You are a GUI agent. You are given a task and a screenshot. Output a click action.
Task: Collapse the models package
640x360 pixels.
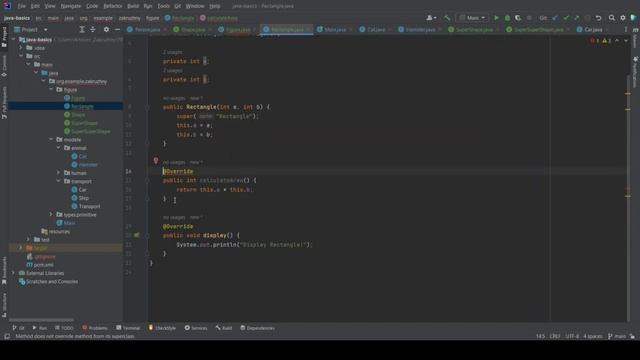tap(51, 139)
